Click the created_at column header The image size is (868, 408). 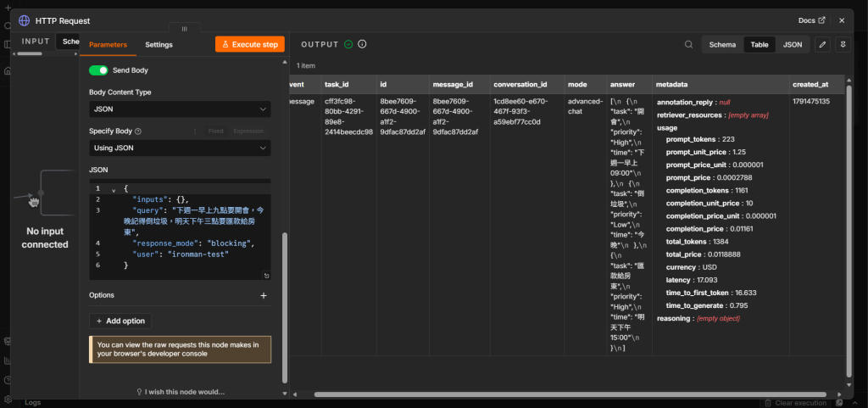click(x=816, y=85)
